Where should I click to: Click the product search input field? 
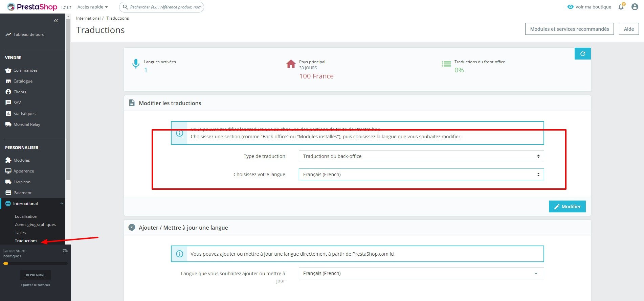pos(162,7)
